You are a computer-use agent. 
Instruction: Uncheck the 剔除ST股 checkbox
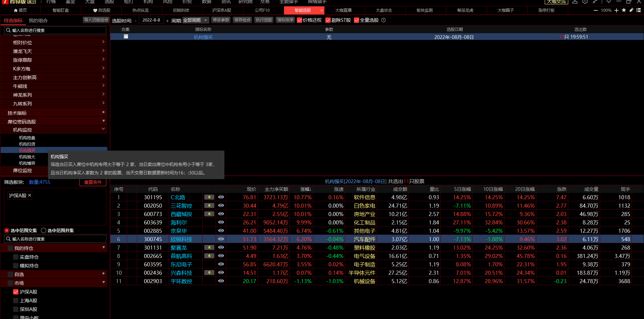click(328, 20)
